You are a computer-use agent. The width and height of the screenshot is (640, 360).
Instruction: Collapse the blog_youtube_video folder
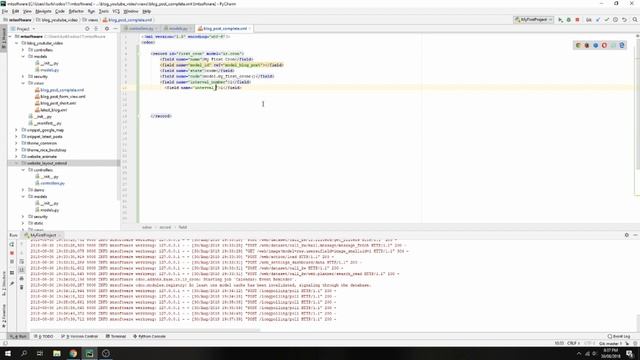[x=17, y=43]
